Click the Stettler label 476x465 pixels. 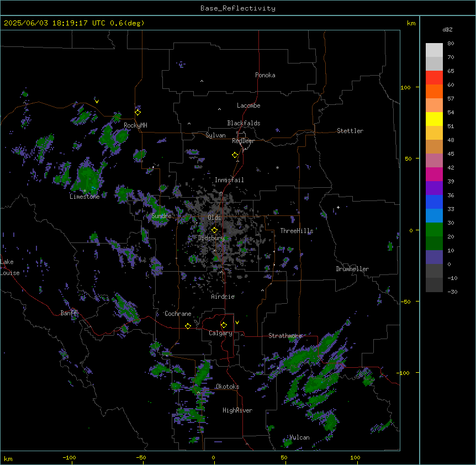click(x=350, y=131)
